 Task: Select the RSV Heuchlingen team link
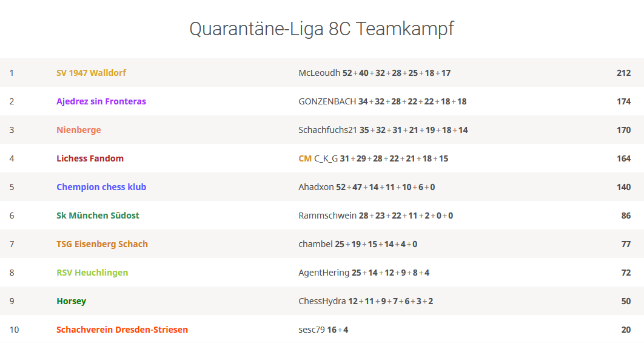(92, 273)
